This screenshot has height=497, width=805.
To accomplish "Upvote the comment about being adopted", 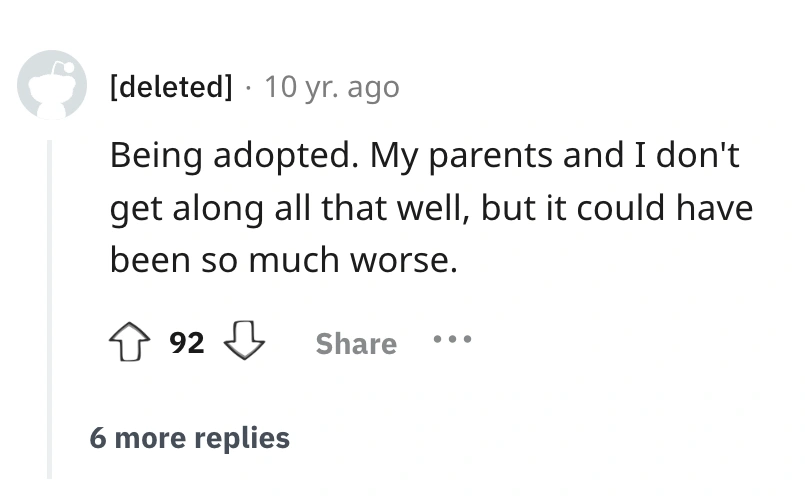I will pyautogui.click(x=134, y=343).
